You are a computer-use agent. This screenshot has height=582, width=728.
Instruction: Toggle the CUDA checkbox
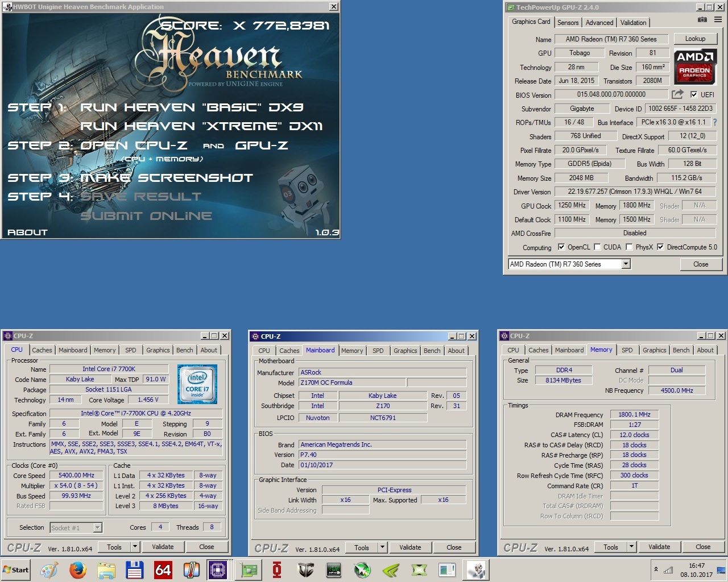coord(597,247)
